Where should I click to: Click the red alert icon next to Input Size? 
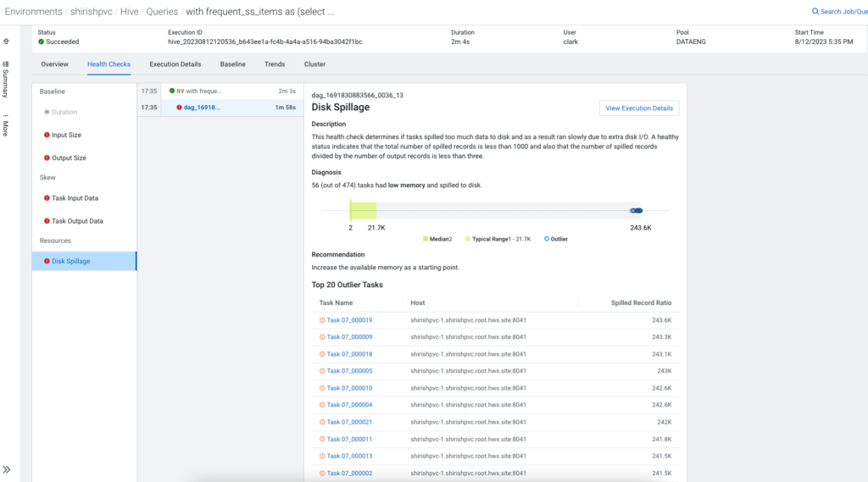tap(46, 135)
